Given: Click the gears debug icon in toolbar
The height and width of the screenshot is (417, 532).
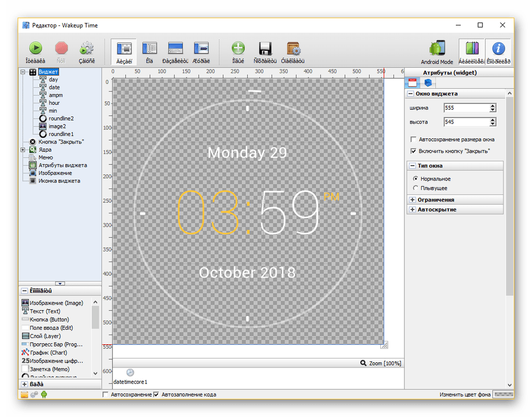Looking at the screenshot, I should (x=87, y=48).
